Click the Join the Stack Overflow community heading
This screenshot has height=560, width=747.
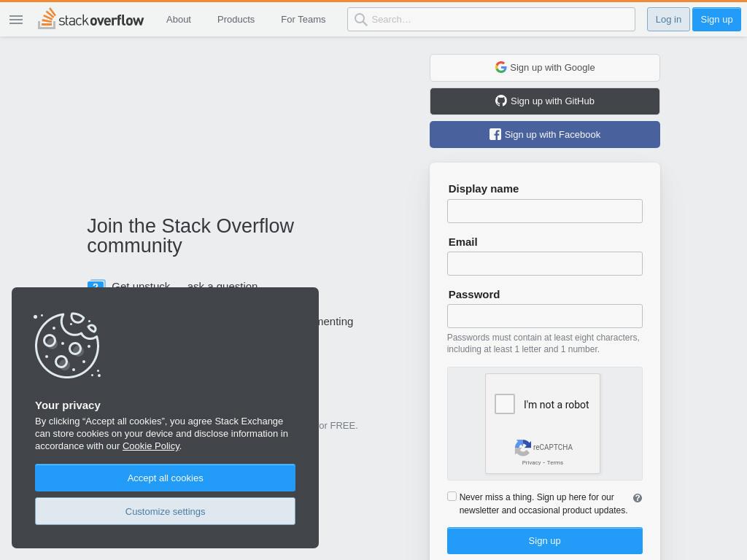point(190,236)
